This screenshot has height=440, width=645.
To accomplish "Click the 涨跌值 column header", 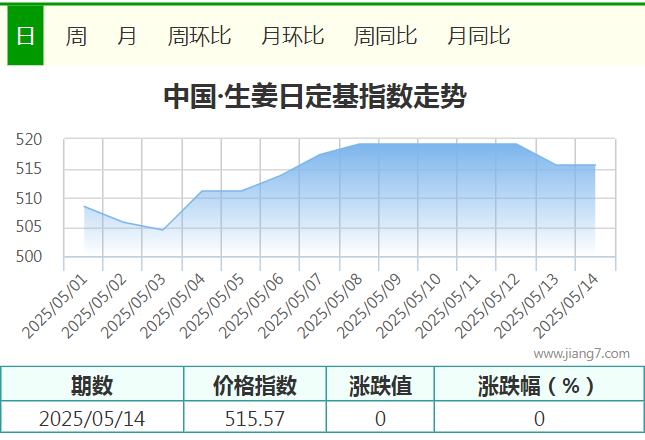I will click(380, 385).
